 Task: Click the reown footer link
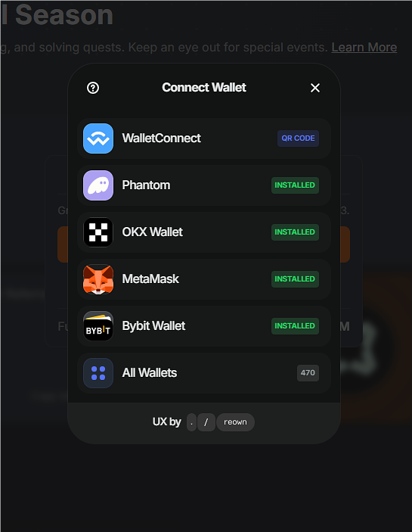[235, 422]
